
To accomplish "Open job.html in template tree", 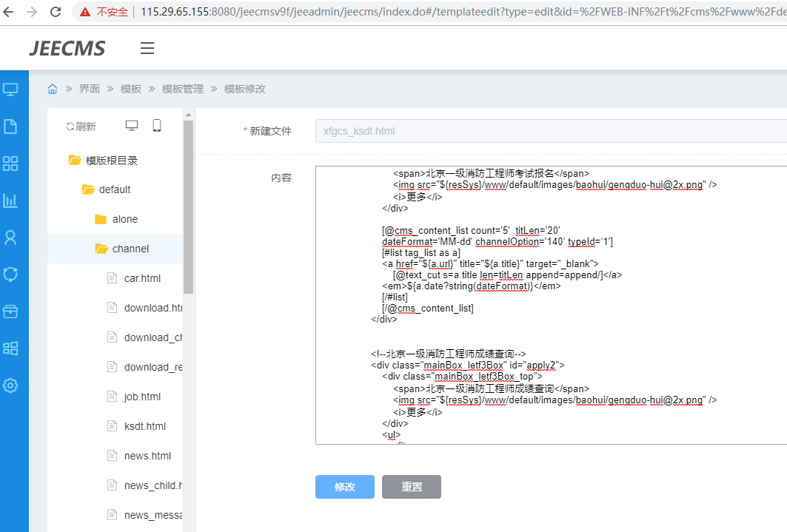I will 143,397.
